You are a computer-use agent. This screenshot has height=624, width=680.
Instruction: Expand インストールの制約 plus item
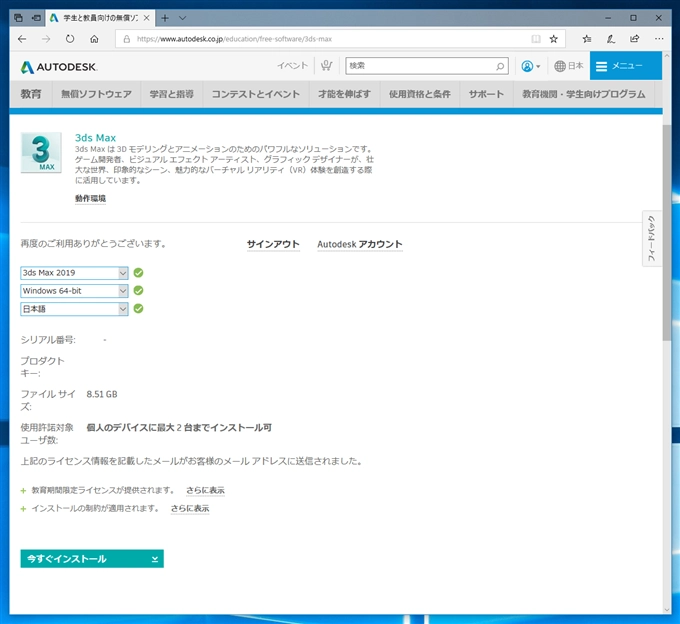click(x=23, y=509)
